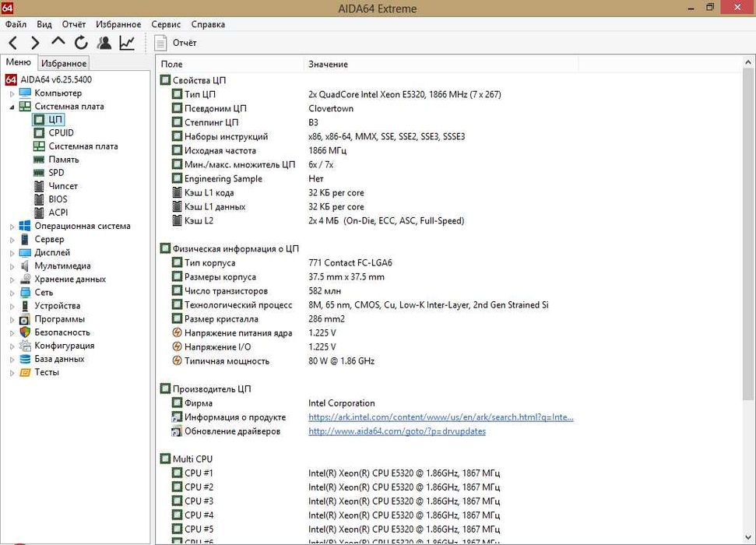Click the Поле column header
Screen dimensions: 756x545
[x=230, y=64]
